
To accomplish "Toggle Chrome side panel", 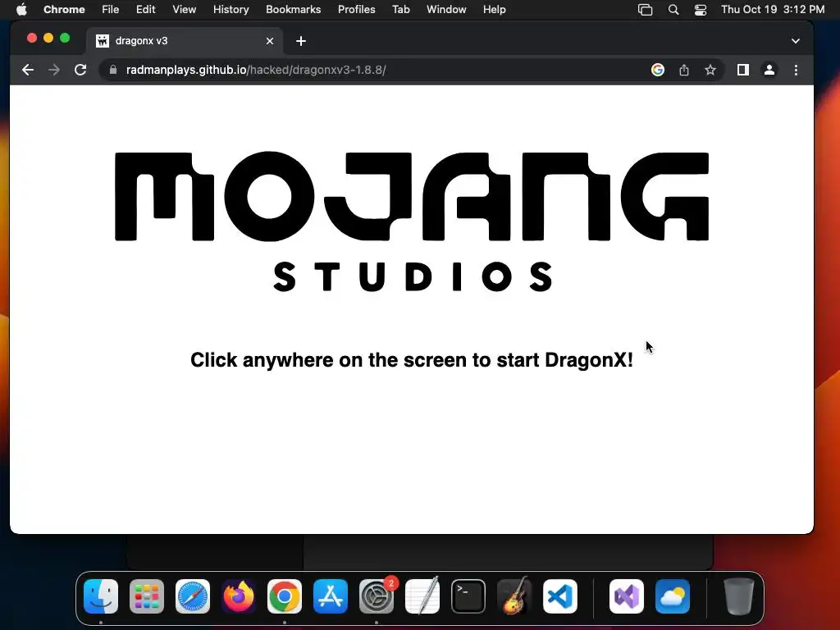I will pos(743,70).
